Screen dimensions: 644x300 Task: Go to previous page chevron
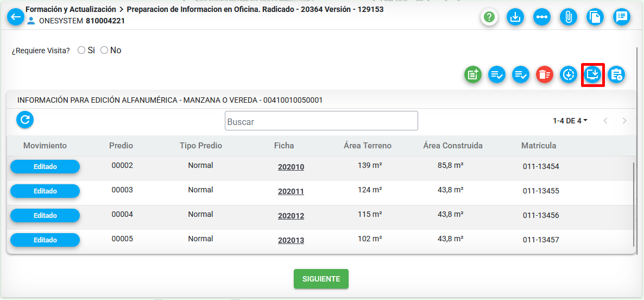tap(605, 121)
